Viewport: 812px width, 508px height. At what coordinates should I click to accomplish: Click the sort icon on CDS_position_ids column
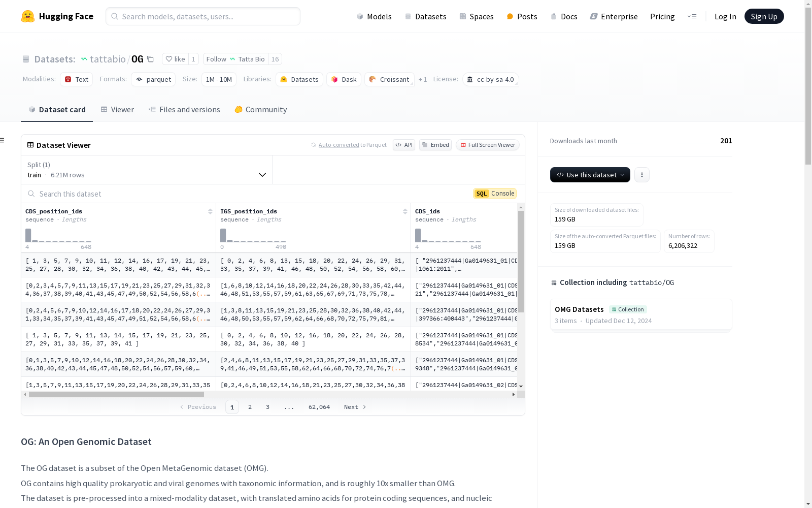(210, 211)
